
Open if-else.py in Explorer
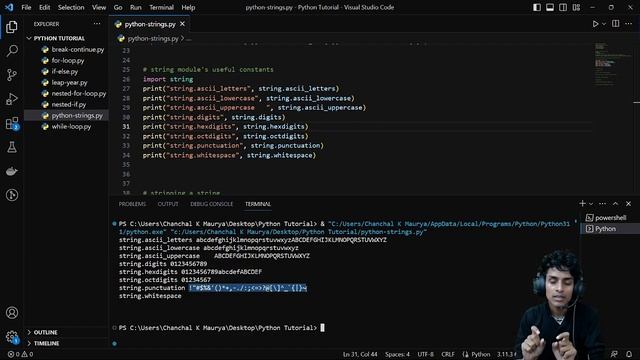[64, 71]
